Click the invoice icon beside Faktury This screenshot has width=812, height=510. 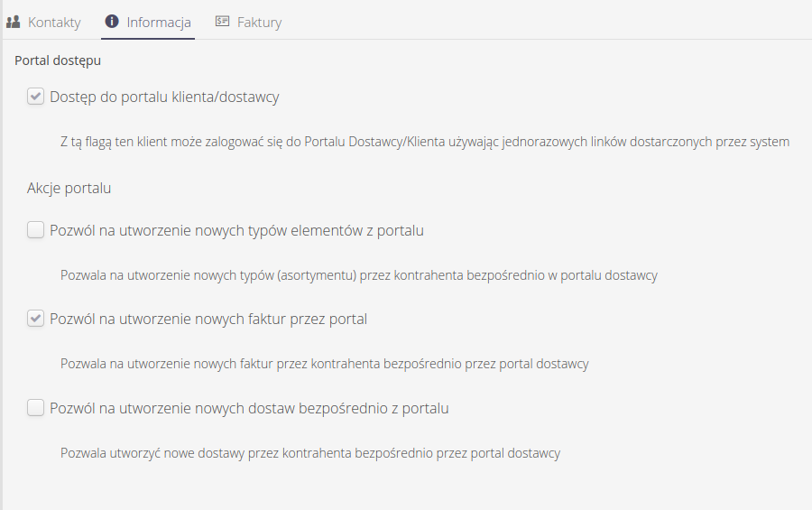point(223,22)
